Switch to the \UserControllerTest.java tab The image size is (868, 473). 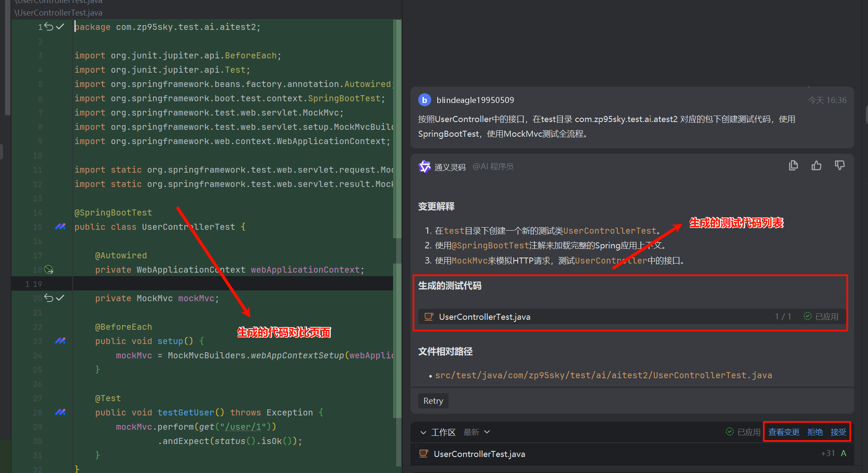point(58,13)
